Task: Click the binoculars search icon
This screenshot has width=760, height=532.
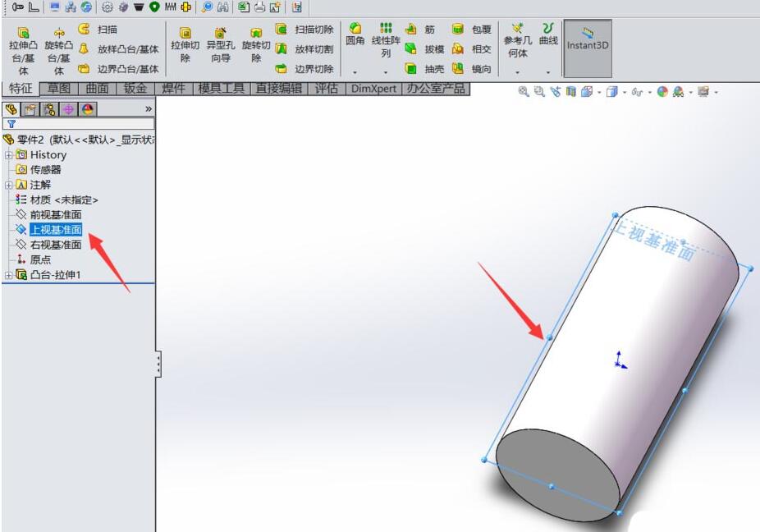Action: pyautogui.click(x=222, y=7)
